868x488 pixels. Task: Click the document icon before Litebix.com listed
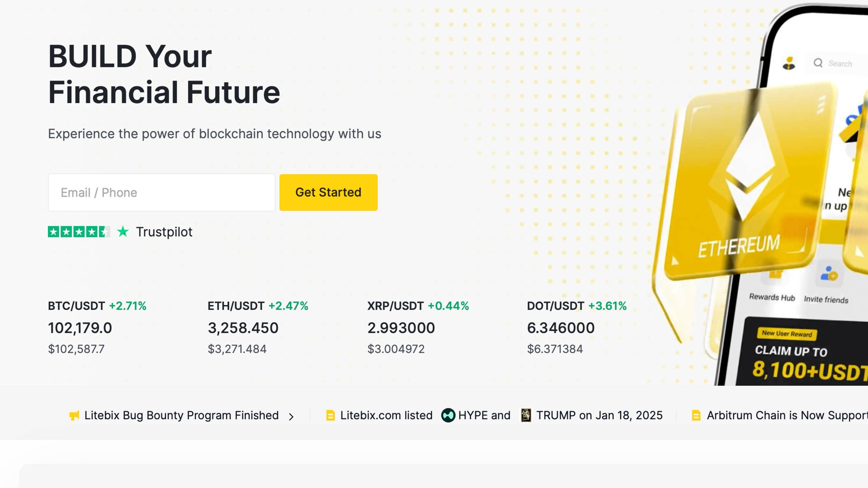pos(330,415)
